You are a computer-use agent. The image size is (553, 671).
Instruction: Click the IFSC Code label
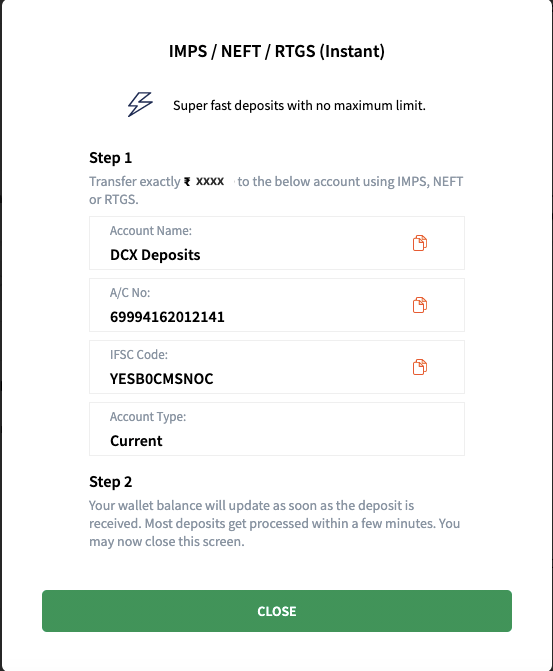pyautogui.click(x=139, y=355)
